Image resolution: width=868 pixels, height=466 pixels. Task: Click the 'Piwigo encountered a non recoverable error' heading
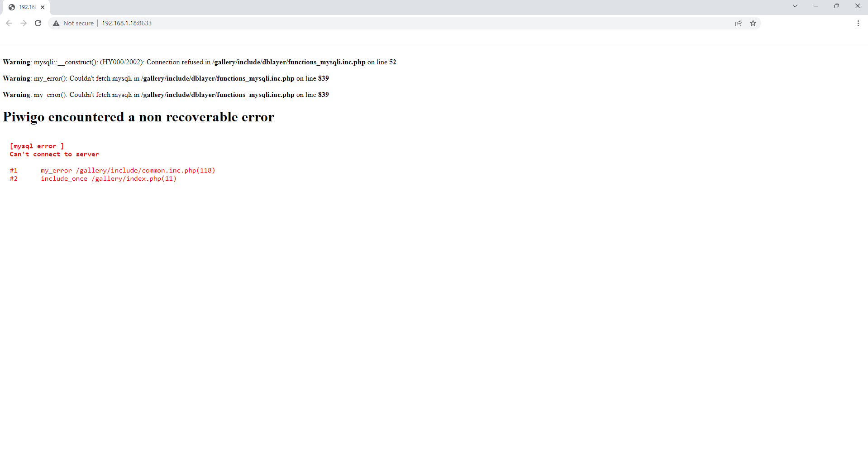[x=138, y=117]
